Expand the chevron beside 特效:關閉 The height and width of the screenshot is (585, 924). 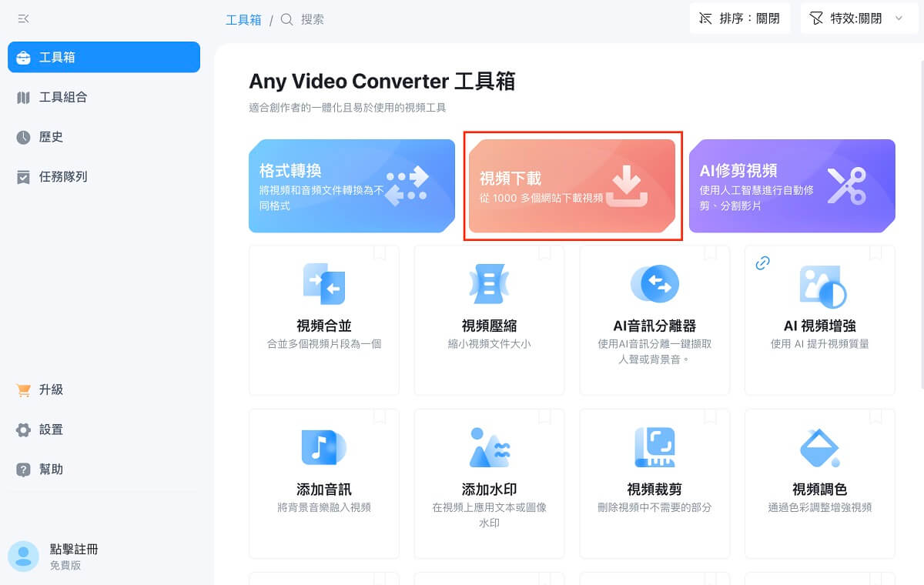pos(899,18)
